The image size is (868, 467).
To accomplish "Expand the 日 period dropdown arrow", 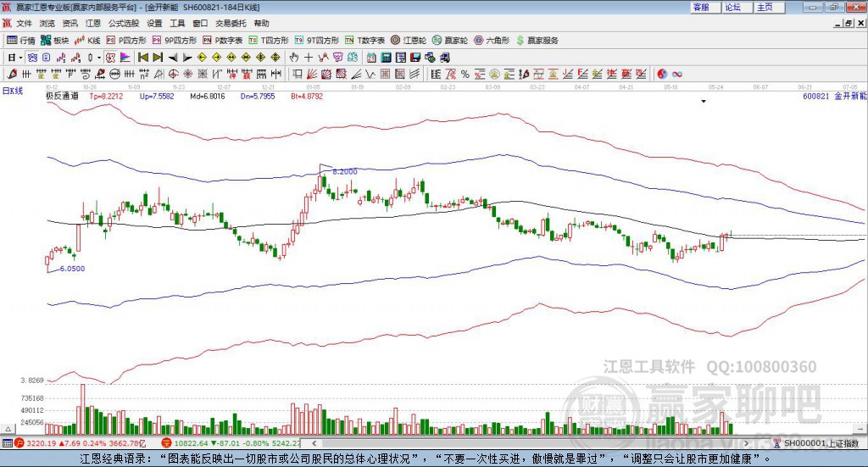I will (x=20, y=58).
